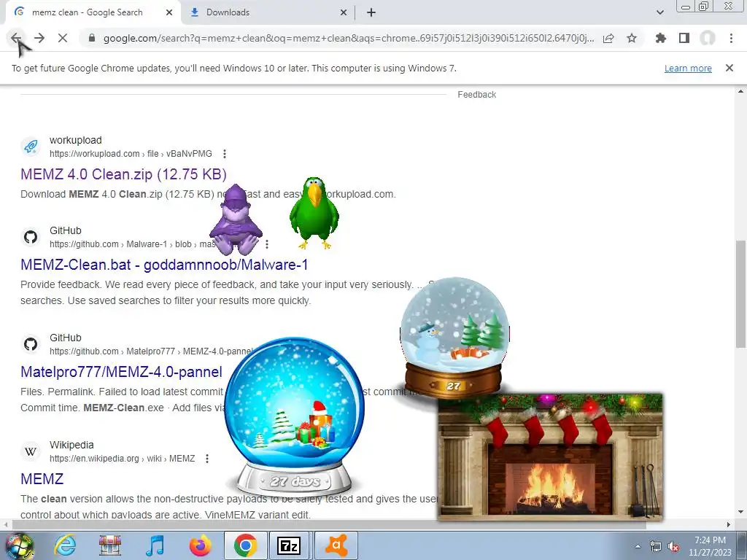Open Matelpro777/MEMZ-4.0-pannel result

click(x=122, y=372)
